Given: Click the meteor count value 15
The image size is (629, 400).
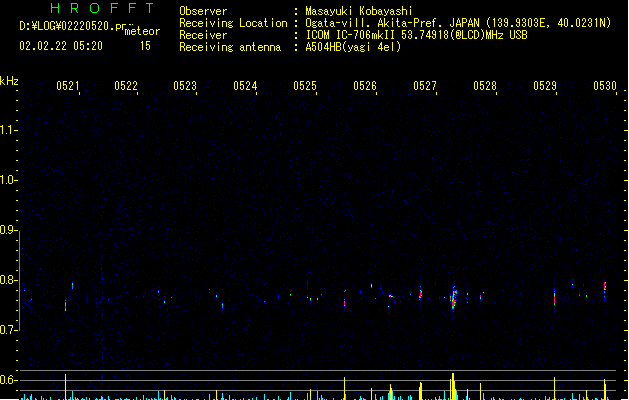Looking at the screenshot, I should [x=145, y=46].
